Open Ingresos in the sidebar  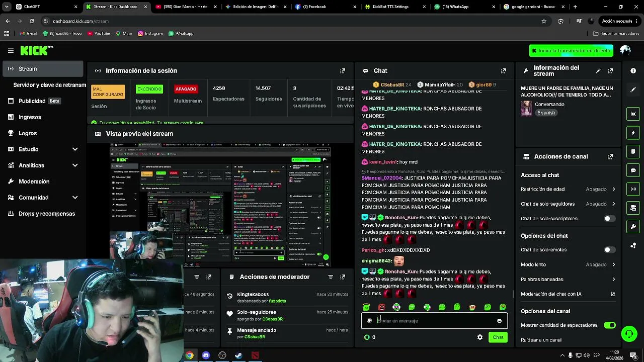[x=43, y=117]
